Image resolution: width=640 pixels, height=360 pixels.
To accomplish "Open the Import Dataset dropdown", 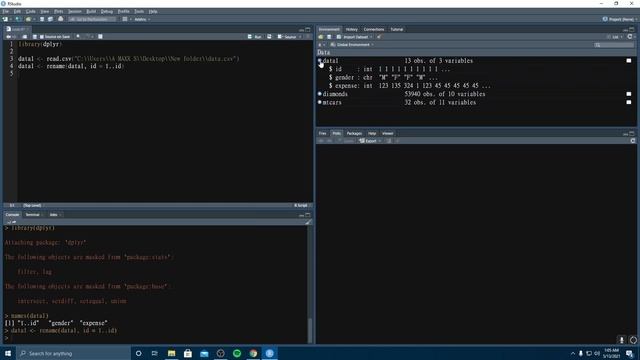I will [x=354, y=37].
